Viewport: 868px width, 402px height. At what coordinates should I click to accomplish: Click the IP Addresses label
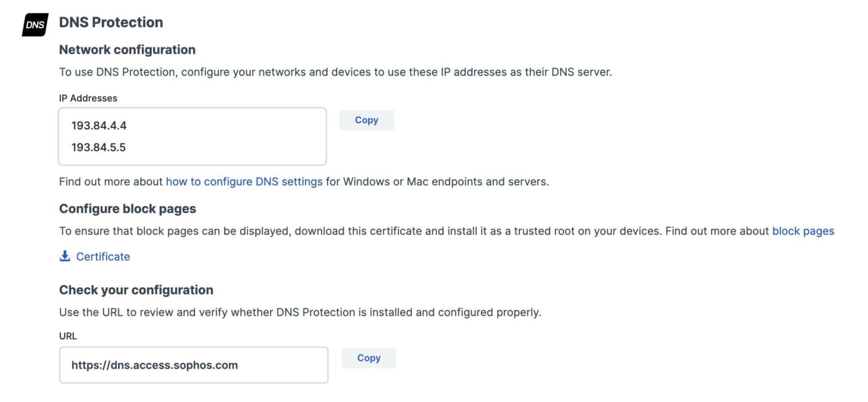pyautogui.click(x=88, y=98)
